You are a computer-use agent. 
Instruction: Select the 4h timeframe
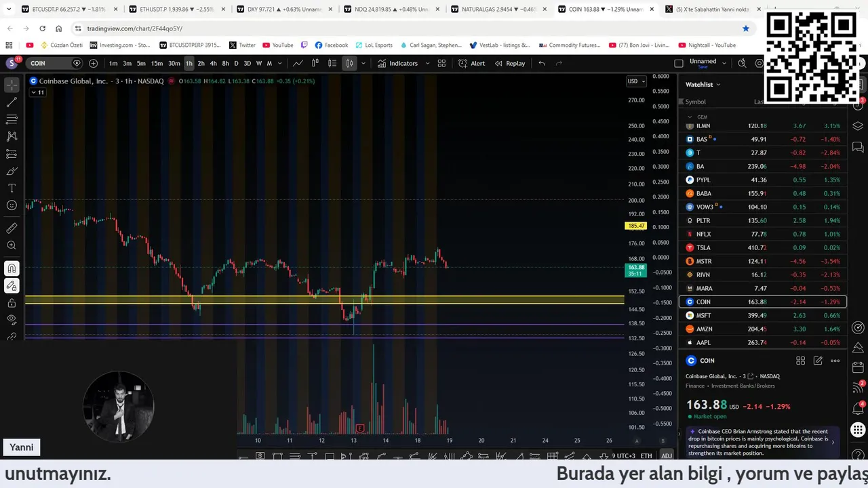(213, 63)
